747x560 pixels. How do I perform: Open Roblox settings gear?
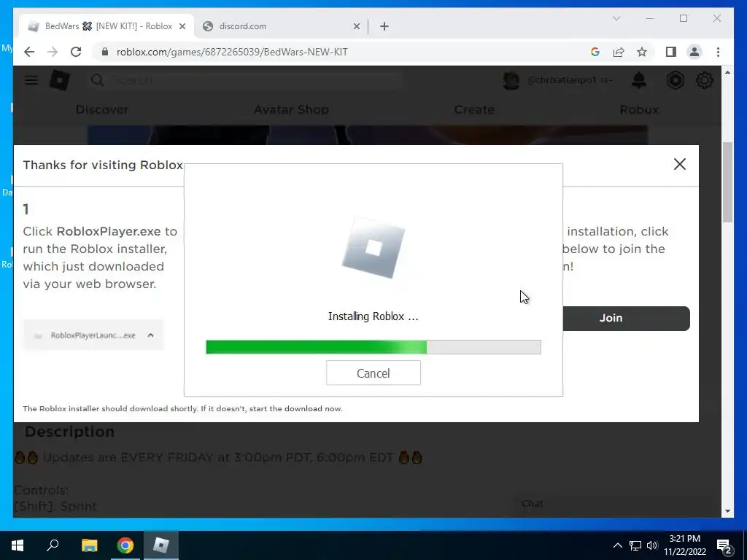[705, 80]
